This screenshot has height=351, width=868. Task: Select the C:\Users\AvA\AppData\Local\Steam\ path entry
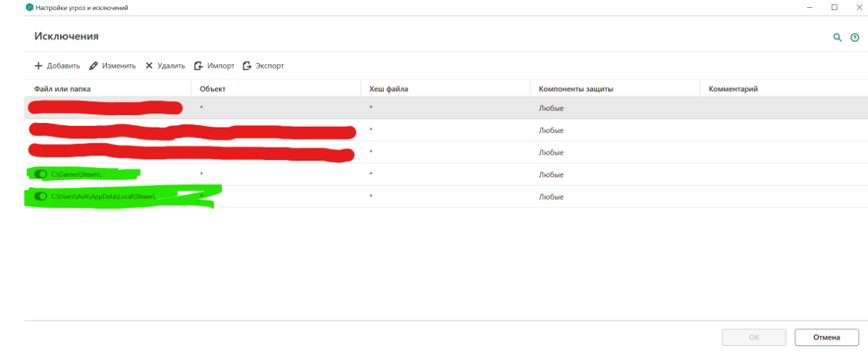(x=104, y=197)
